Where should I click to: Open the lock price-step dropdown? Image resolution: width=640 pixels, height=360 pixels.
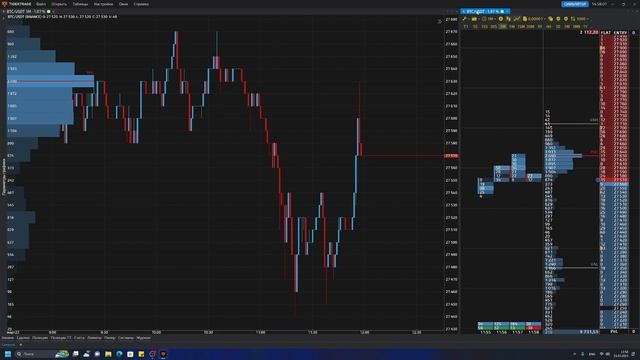[x=534, y=19]
